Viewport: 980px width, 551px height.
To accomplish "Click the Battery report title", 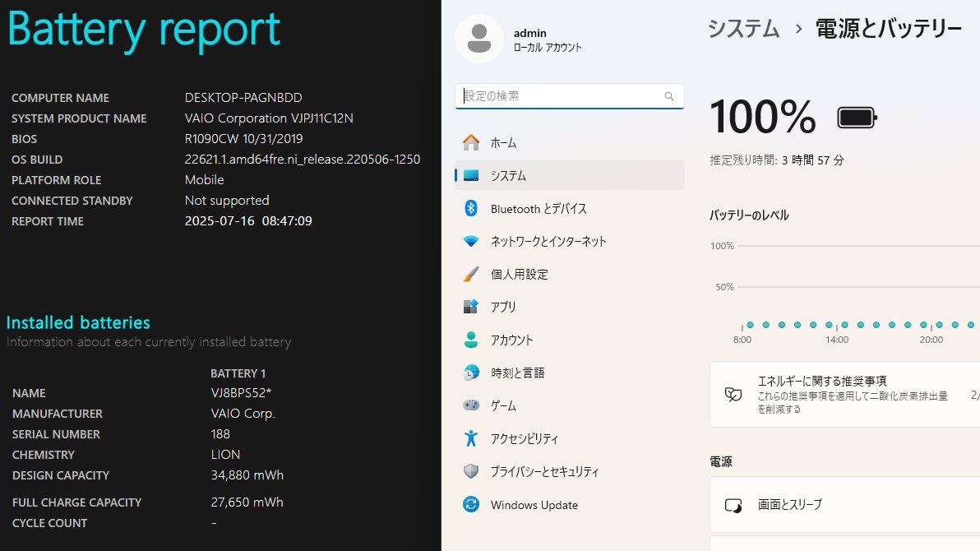I will coord(144,30).
